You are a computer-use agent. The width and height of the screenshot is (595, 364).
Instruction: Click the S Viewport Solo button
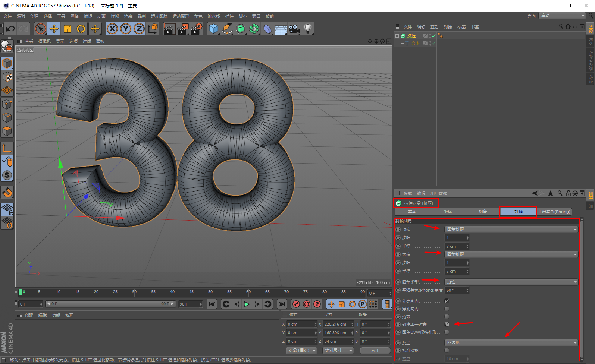[7, 175]
